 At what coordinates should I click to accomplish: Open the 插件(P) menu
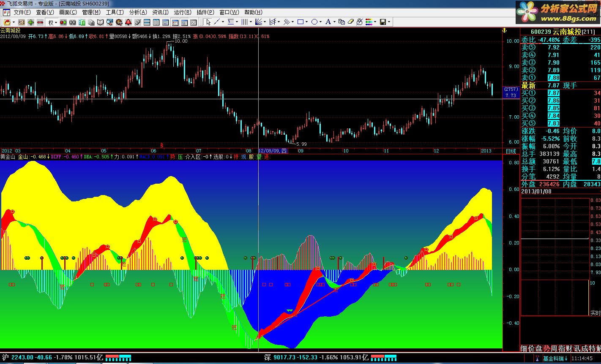pos(205,12)
